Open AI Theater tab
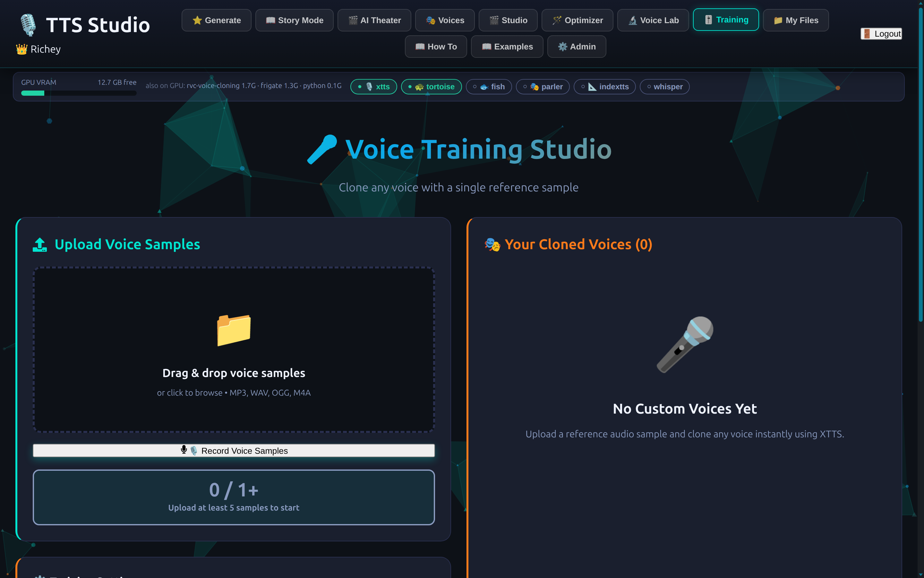Screen dimensions: 924x578 coord(374,20)
